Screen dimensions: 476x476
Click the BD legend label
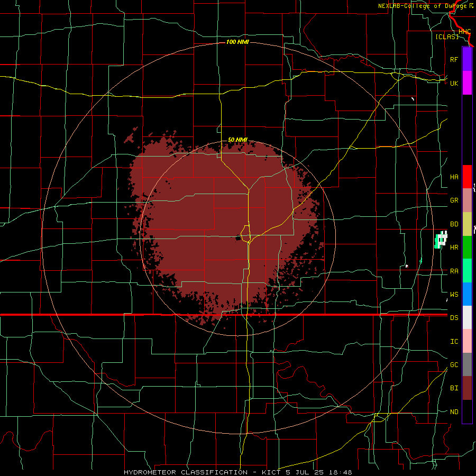tap(454, 224)
